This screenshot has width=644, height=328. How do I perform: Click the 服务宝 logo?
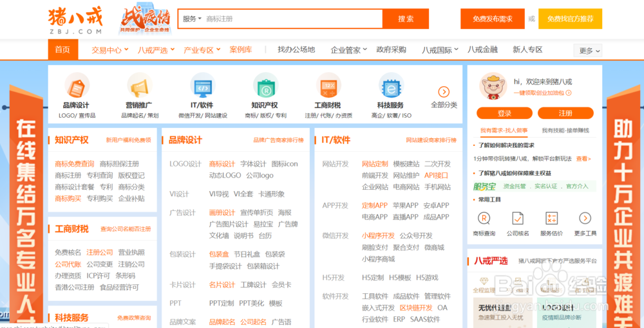coord(485,187)
